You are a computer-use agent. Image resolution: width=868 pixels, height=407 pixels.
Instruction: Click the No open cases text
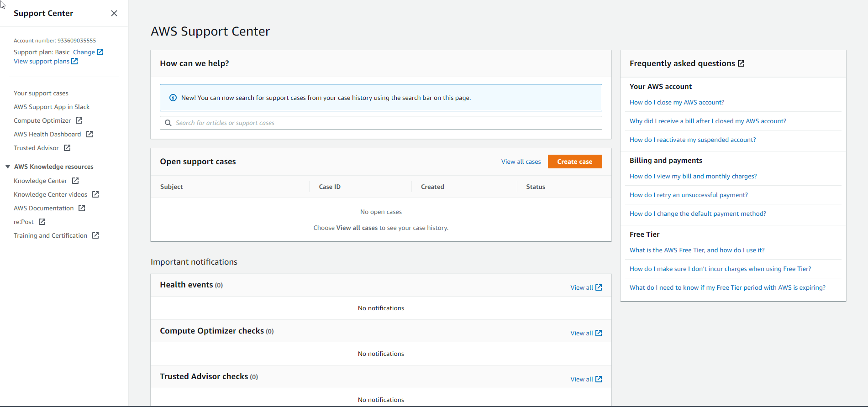(x=381, y=212)
